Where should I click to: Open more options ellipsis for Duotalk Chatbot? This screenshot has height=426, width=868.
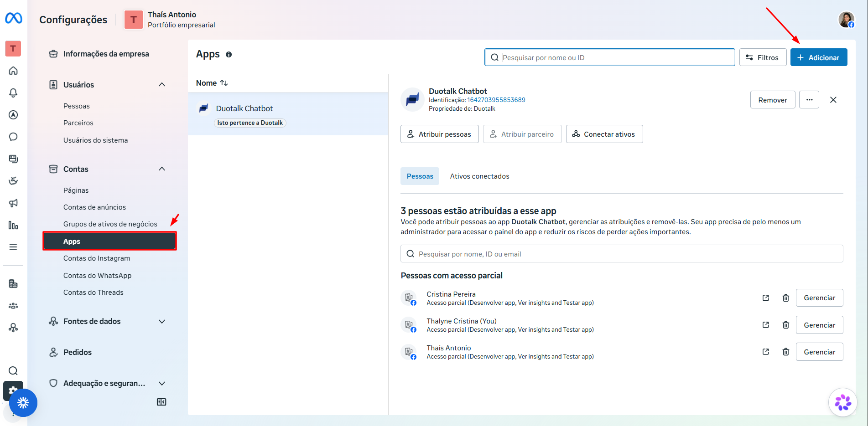pyautogui.click(x=809, y=100)
